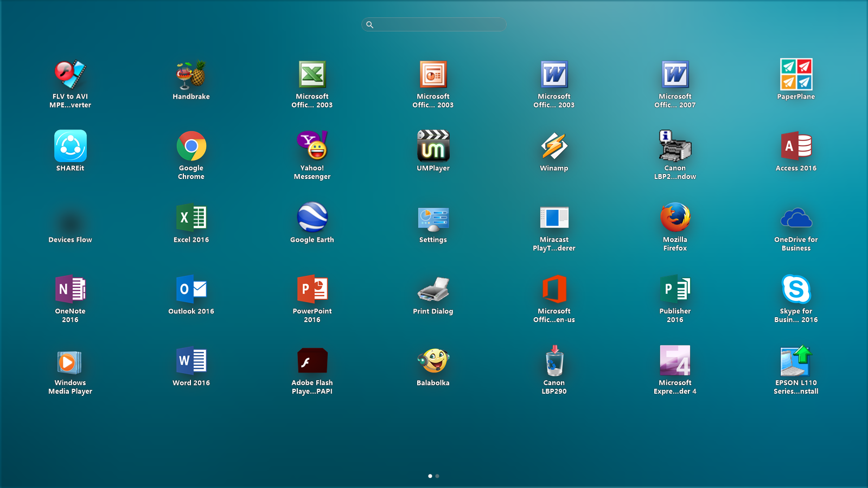Open Word 2016
The image size is (868, 488).
point(190,362)
